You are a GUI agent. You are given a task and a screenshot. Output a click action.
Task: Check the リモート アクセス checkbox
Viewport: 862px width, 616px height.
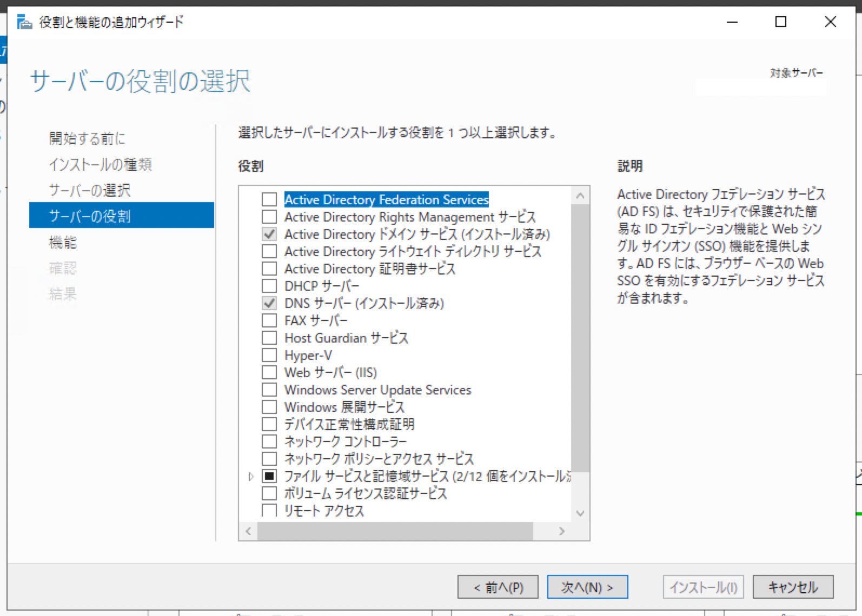pyautogui.click(x=269, y=510)
